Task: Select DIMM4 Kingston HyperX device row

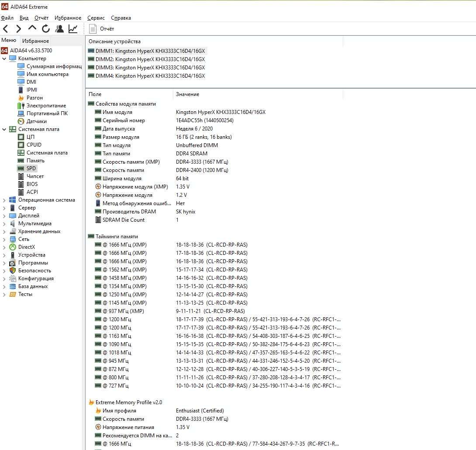Action: coord(147,76)
